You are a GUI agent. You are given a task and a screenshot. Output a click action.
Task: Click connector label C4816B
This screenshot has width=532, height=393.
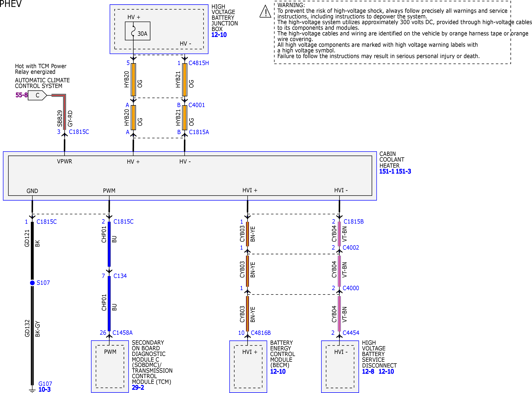pyautogui.click(x=261, y=333)
